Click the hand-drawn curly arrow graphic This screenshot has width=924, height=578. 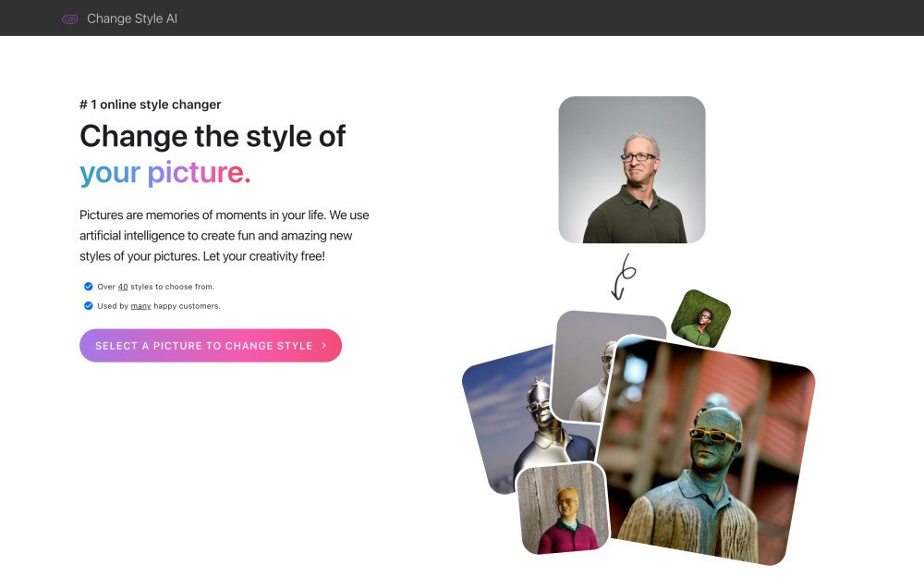(624, 277)
